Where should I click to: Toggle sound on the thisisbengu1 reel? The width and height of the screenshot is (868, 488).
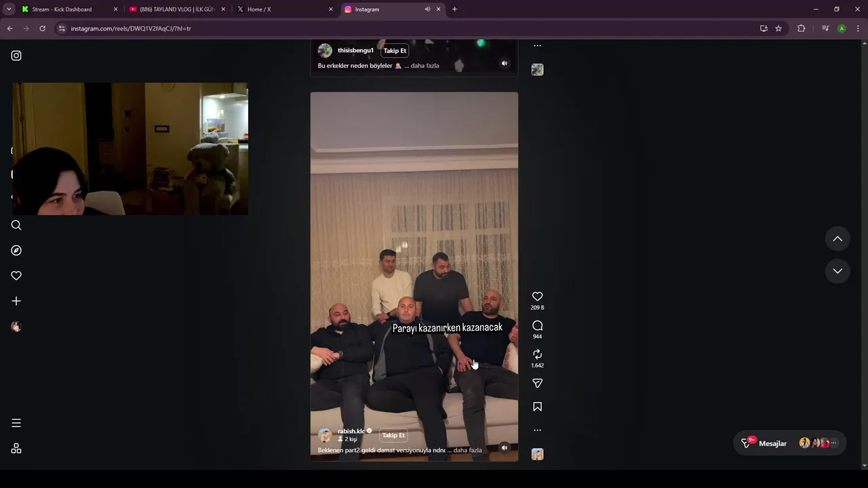tap(504, 63)
